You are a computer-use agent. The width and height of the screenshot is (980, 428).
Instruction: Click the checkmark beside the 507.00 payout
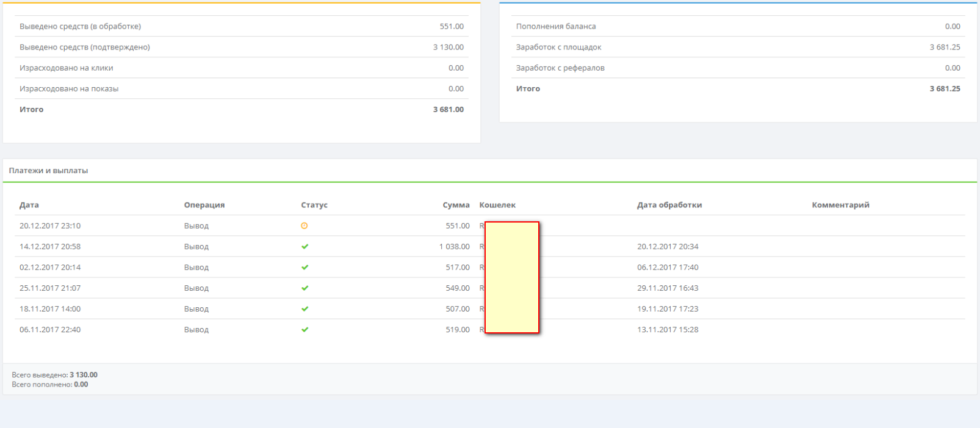pos(304,309)
